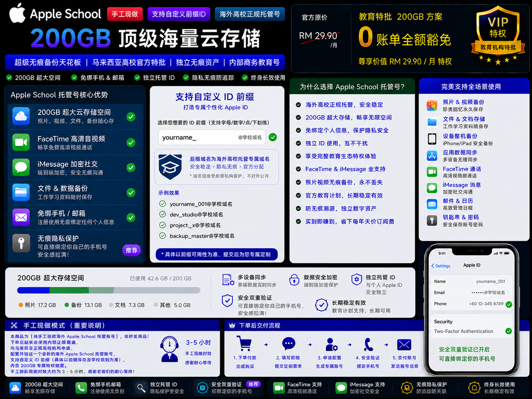Screen dimensions: 532x399
Task: Click the headset clock icon beside 3-5 小时
Action: (169, 349)
